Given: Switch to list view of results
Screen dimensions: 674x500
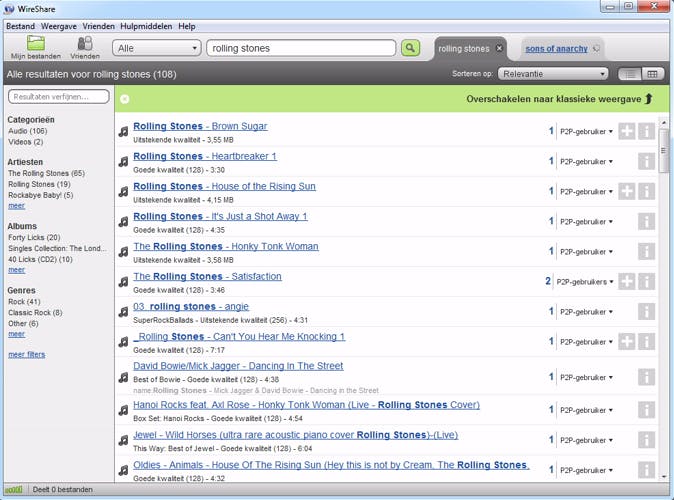Looking at the screenshot, I should 630,74.
